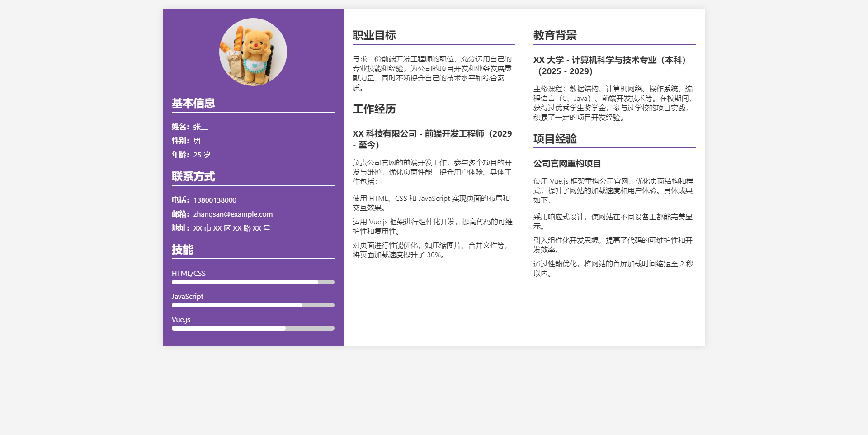
Task: Click the item 引入组件化开发思想
Action: pos(614,245)
